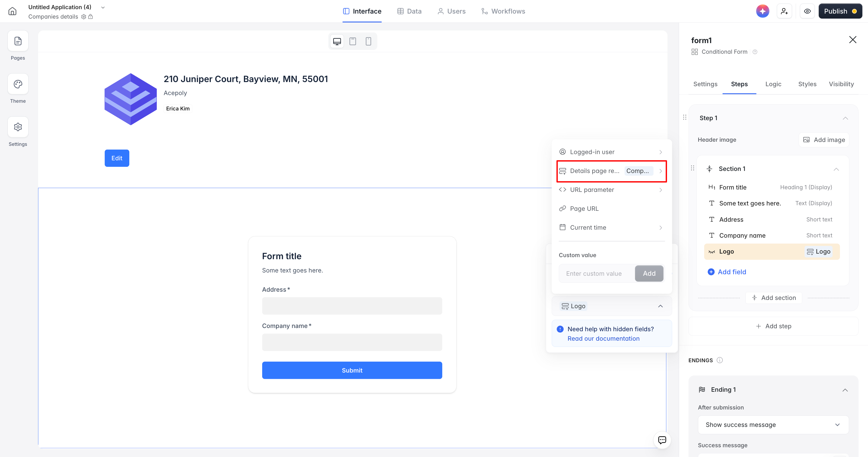Switch to mobile preview icon
Screen dimensions: 868x457
point(368,41)
